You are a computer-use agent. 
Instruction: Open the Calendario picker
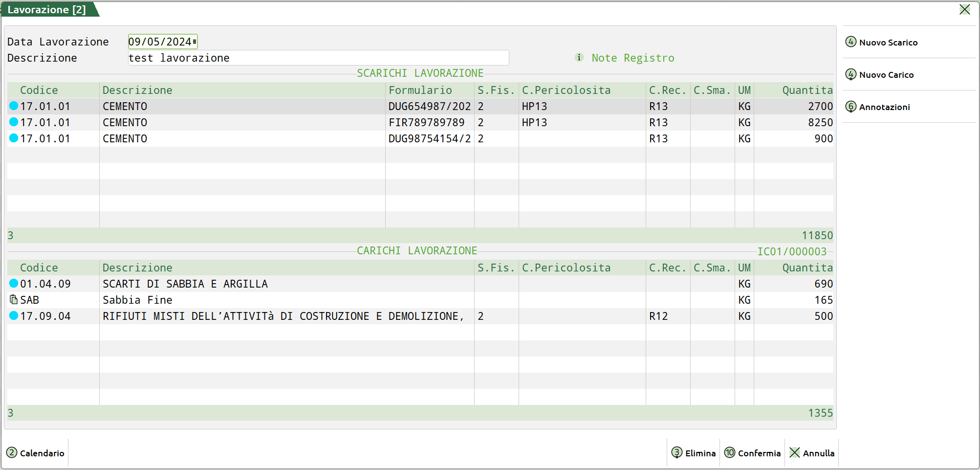[x=36, y=453]
